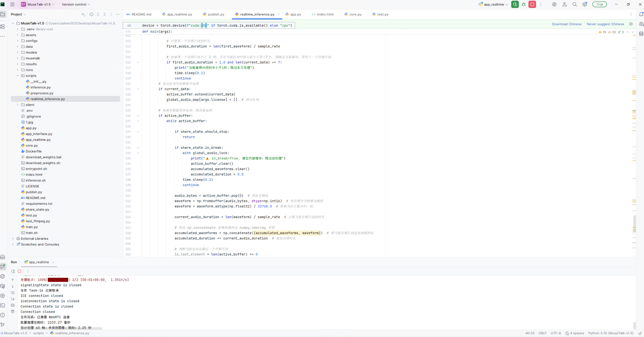Toggle read-only lock icon in status bar

(640, 333)
